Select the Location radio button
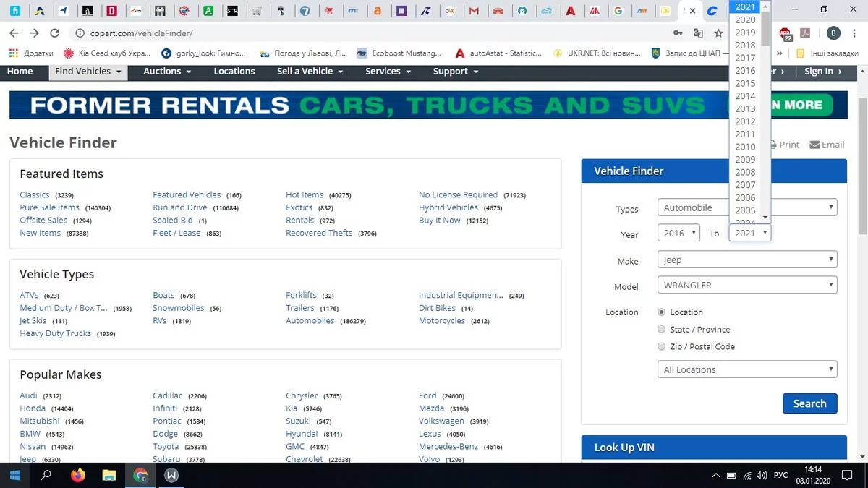Screen dimensions: 868x488 point(661,312)
